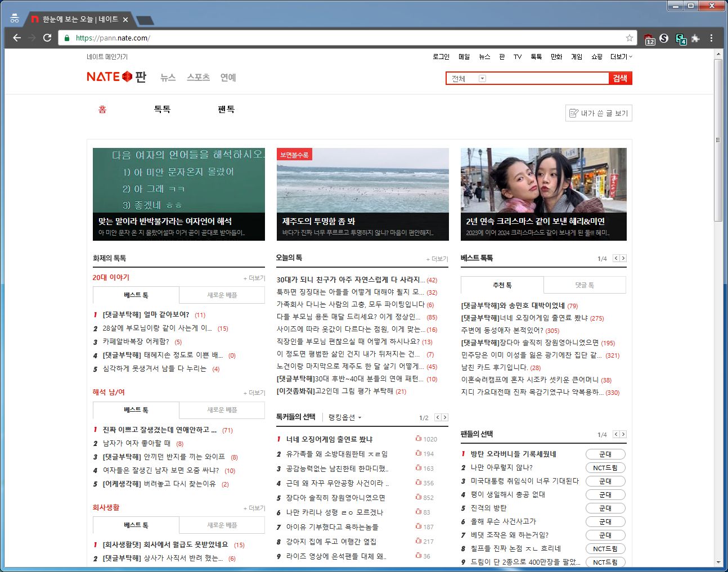Select 댓글 톡 tab in 베스트 톡톡
728x572 pixels.
tap(585, 285)
